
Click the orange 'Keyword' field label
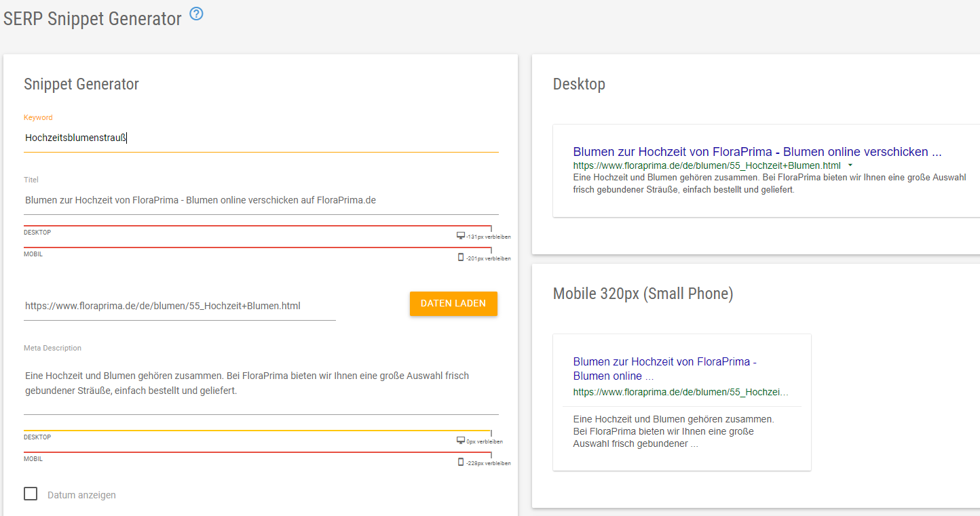(x=38, y=117)
